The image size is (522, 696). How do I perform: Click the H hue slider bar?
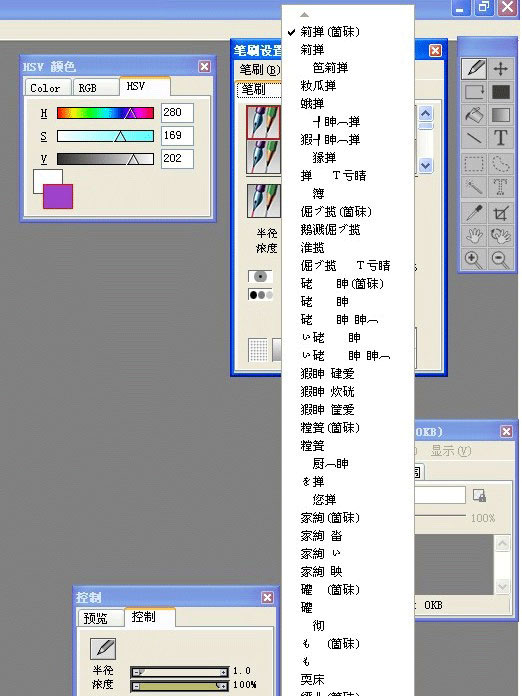[x=105, y=113]
